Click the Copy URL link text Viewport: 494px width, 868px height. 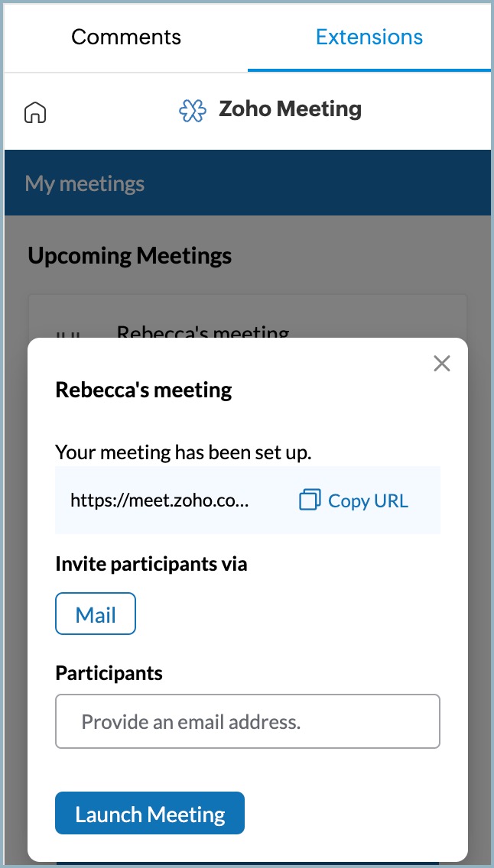coord(368,500)
